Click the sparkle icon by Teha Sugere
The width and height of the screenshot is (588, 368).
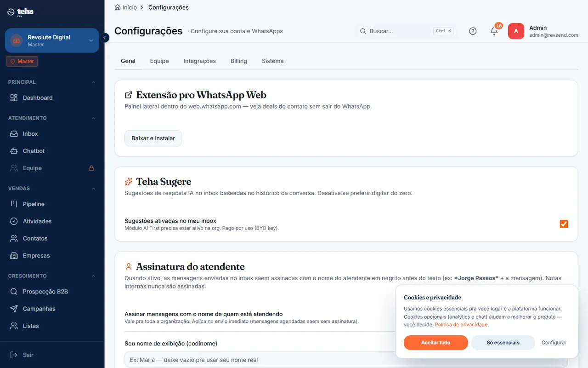(x=129, y=182)
